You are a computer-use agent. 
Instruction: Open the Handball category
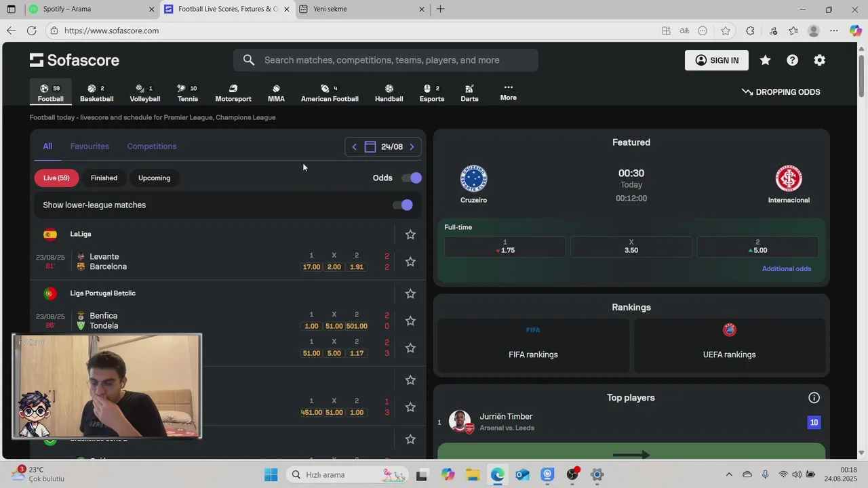pos(389,93)
